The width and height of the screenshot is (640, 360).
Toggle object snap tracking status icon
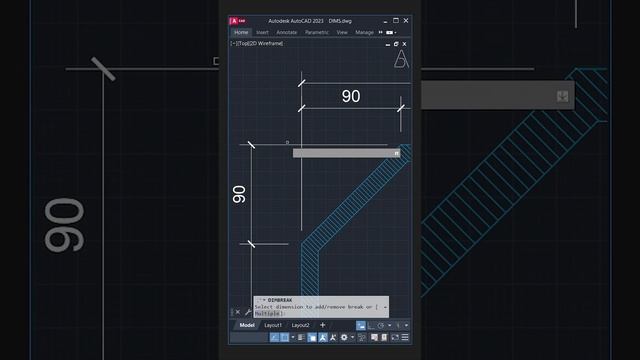click(275, 337)
